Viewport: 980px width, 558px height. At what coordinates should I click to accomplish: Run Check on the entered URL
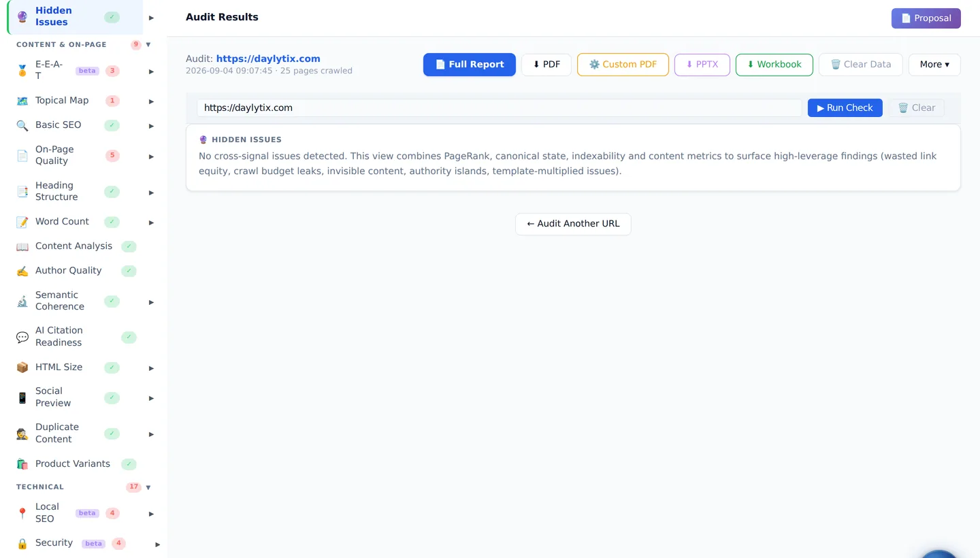[845, 108]
